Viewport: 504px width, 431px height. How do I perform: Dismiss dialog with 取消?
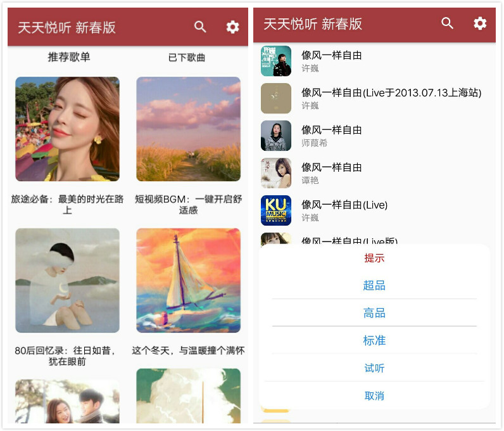[374, 396]
